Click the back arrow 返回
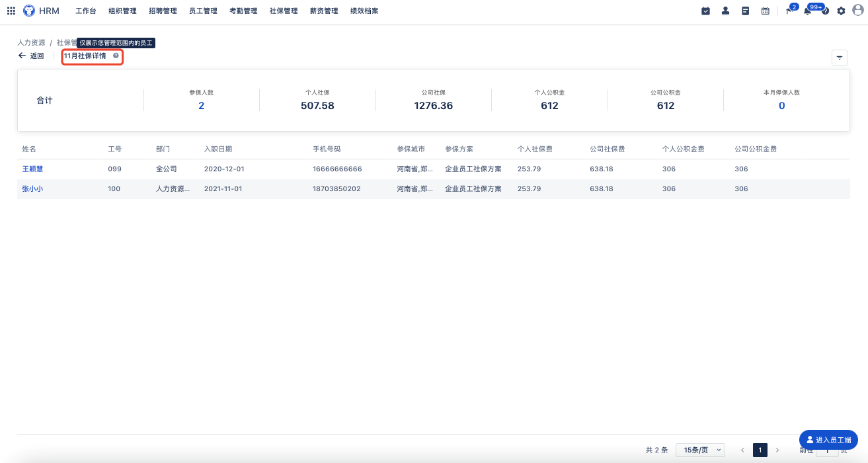 click(x=31, y=56)
